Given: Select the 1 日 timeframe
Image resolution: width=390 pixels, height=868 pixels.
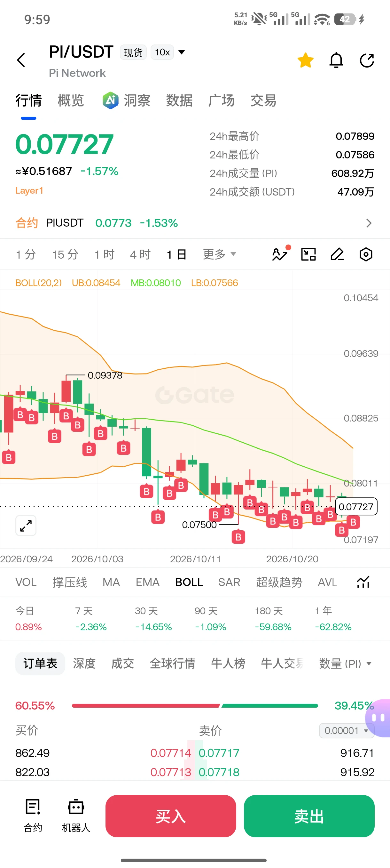Looking at the screenshot, I should coord(177,254).
